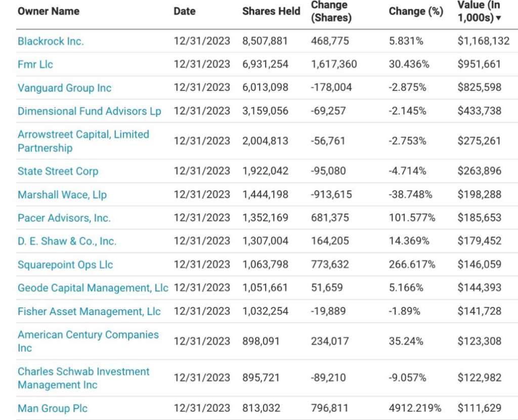Click Vanguard Group Inc link

64,88
